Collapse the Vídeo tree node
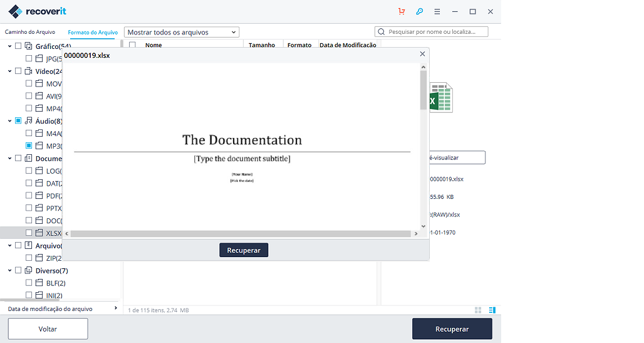 pos(9,71)
